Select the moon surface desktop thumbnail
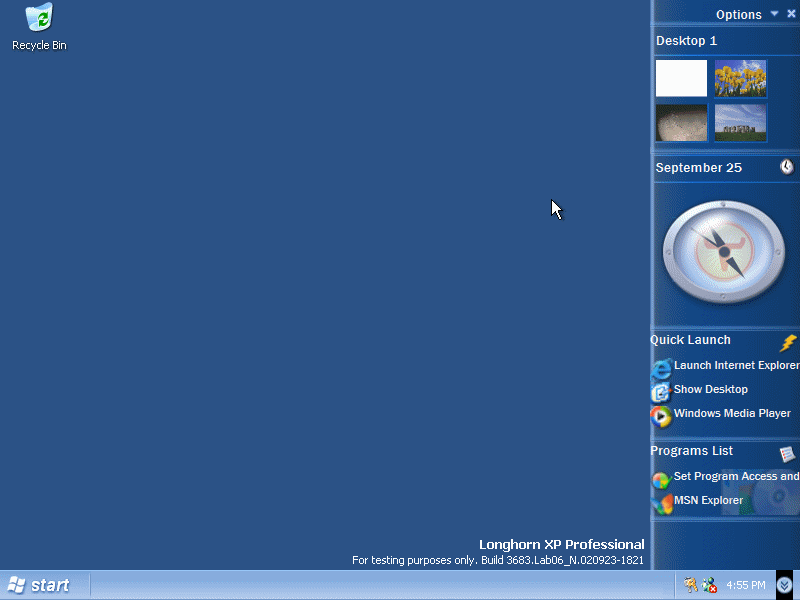The height and width of the screenshot is (600, 800). point(681,122)
